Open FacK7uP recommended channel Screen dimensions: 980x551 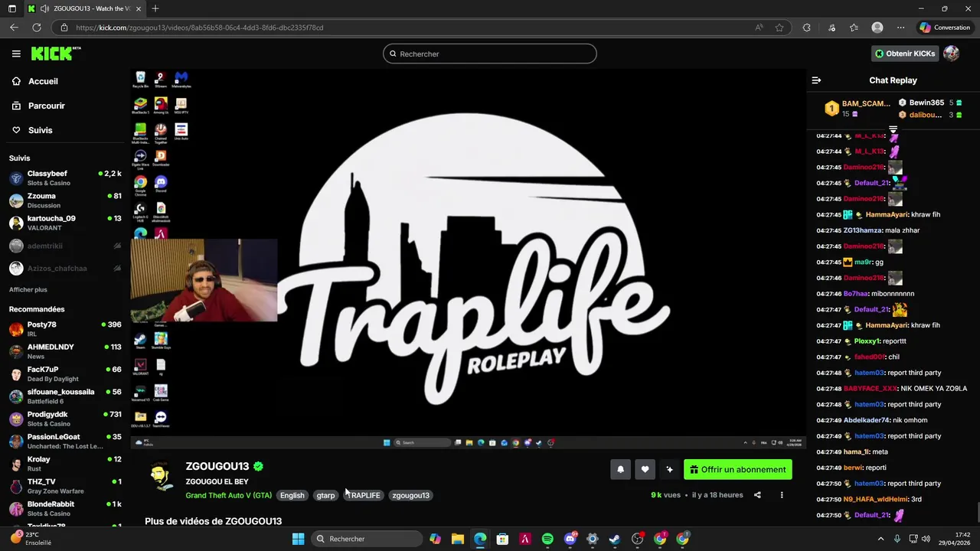(65, 373)
